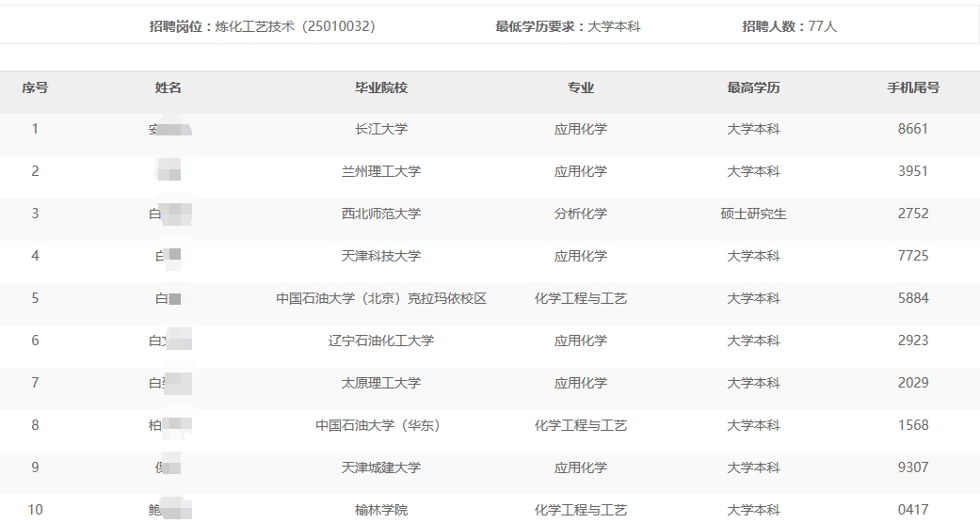Select the 最高学历 column header
Viewport: 980px width, 523px height.
(x=753, y=87)
